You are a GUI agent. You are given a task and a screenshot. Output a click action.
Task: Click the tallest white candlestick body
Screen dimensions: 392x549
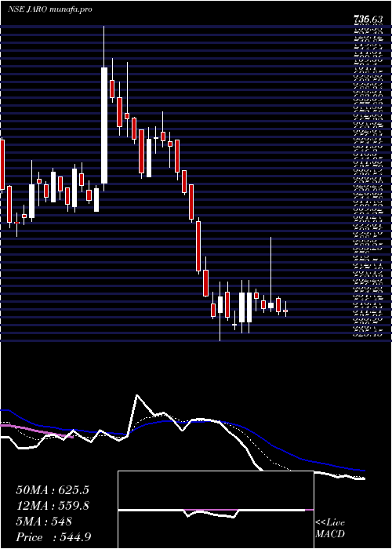[104, 125]
